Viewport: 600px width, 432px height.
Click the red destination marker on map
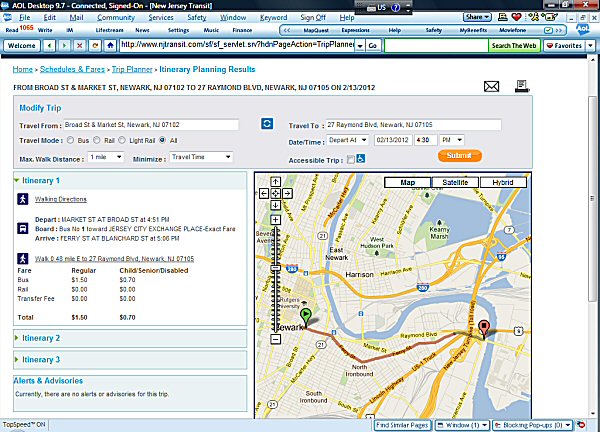coord(484,329)
